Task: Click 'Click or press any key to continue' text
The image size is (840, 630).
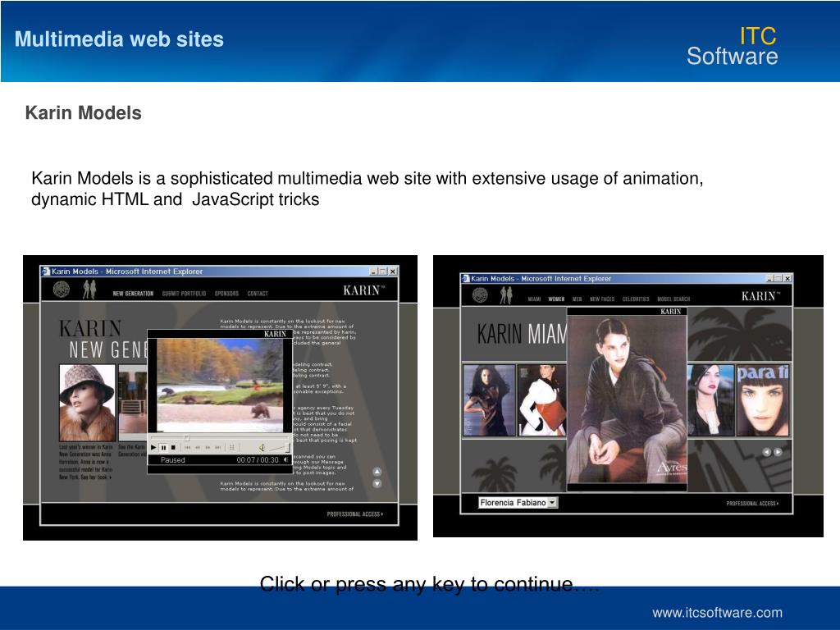Action: (x=430, y=584)
